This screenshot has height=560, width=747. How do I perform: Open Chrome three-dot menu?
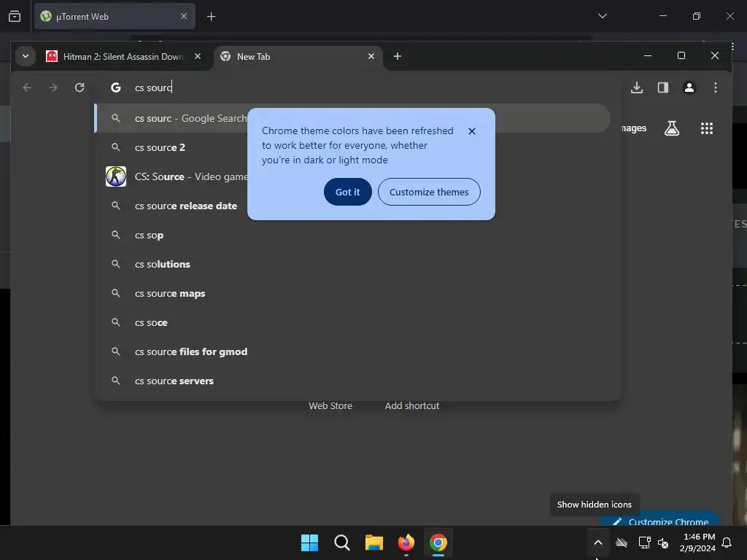click(x=715, y=87)
